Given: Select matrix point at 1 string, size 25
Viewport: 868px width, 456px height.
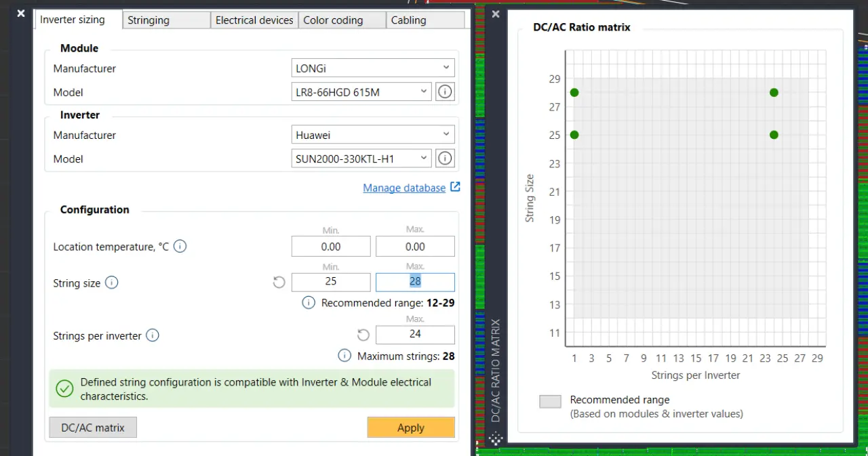Looking at the screenshot, I should [x=574, y=135].
